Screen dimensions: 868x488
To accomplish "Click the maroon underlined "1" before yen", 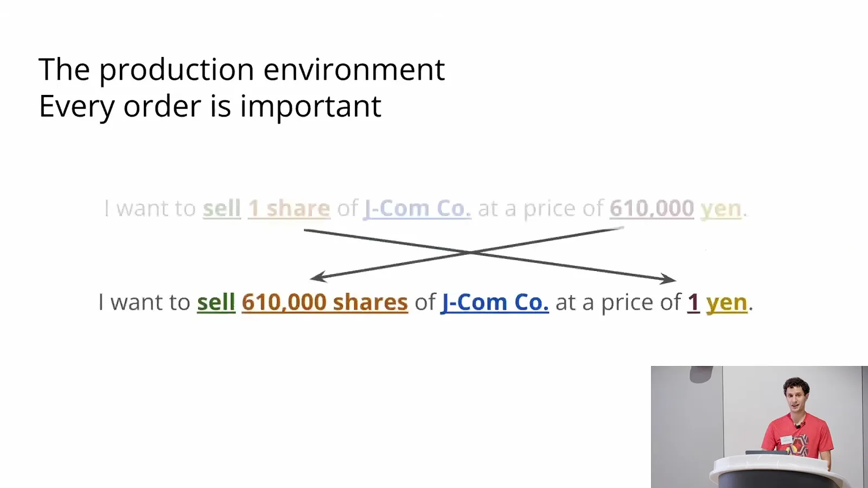I will pos(693,303).
